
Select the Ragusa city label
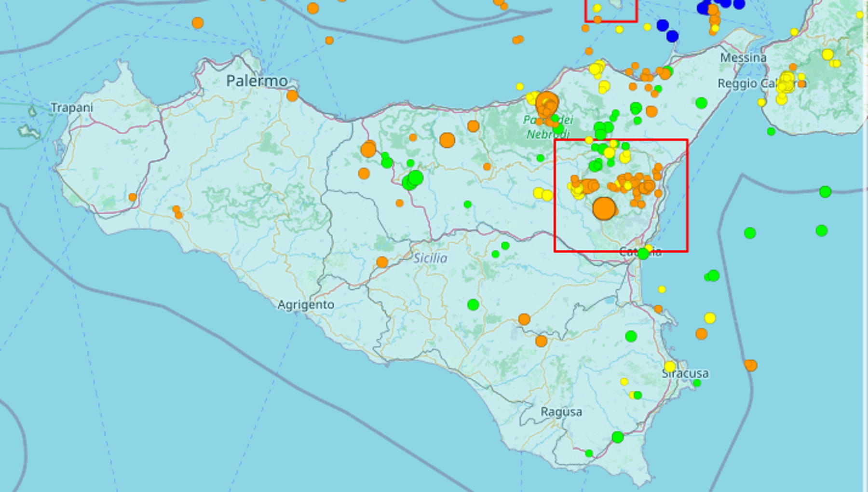[561, 412]
